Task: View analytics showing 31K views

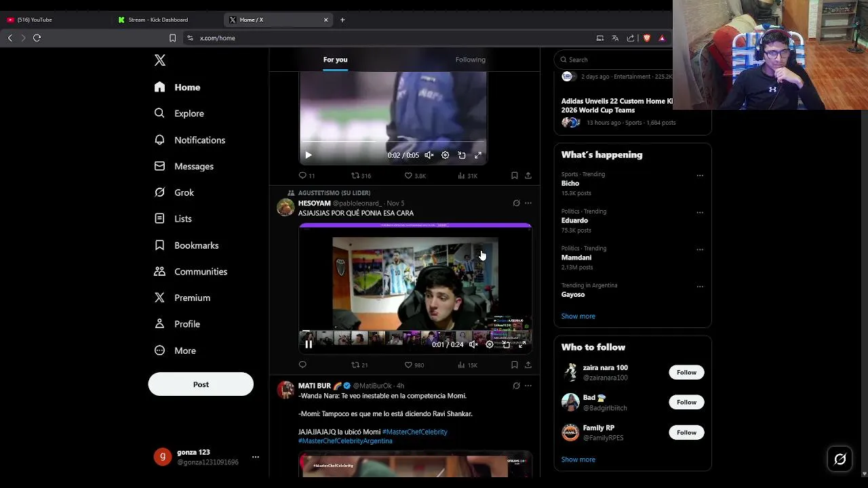Action: point(468,176)
